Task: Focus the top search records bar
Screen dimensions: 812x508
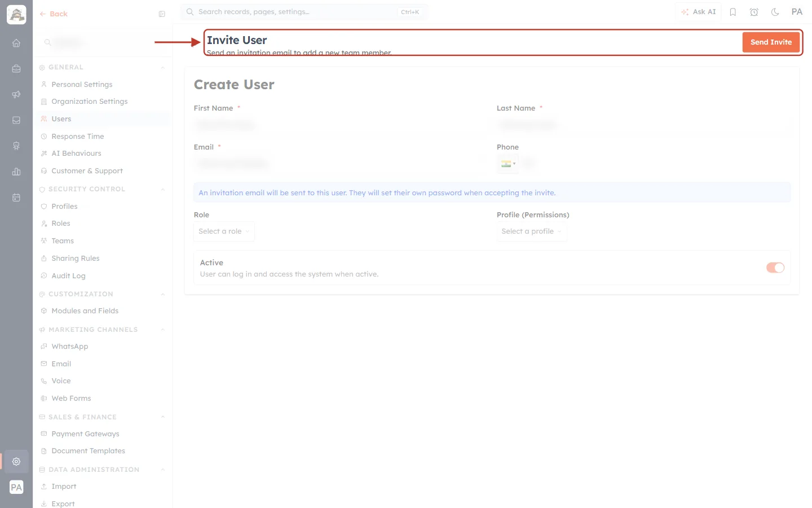Action: [304, 12]
